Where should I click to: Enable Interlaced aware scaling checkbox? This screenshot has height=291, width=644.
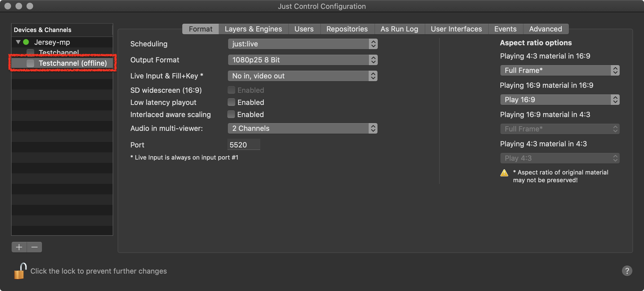231,114
